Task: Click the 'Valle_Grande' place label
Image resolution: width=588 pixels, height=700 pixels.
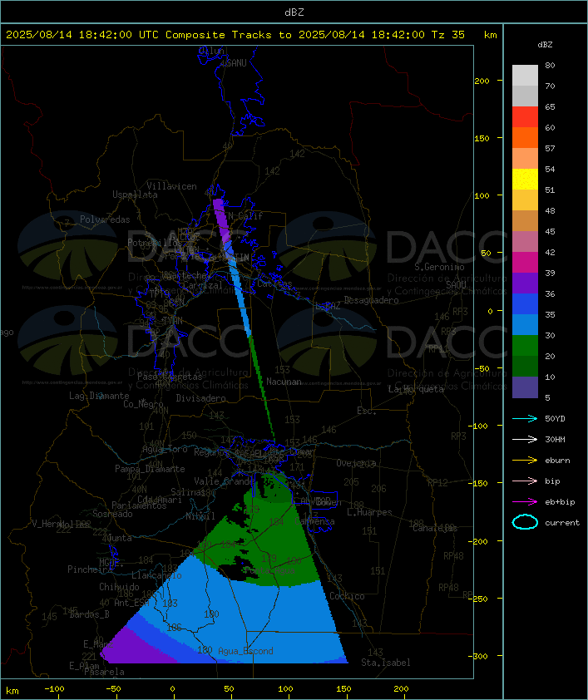Action: 224,481
